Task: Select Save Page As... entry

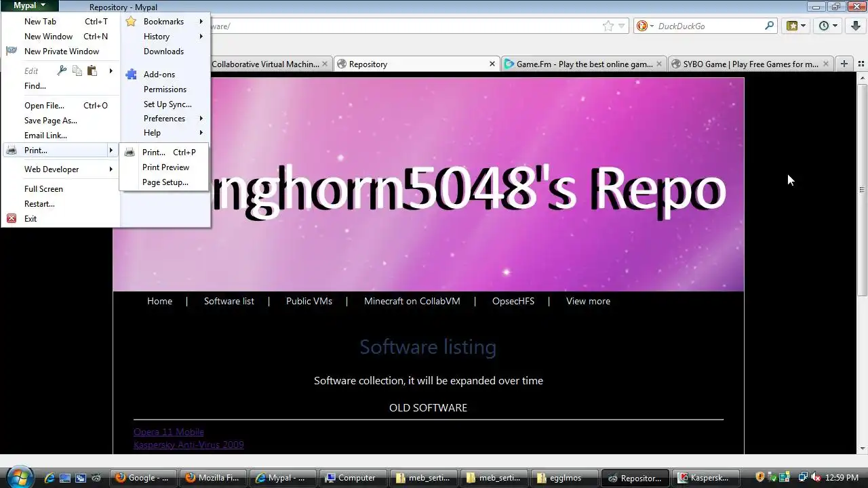Action: [61, 121]
